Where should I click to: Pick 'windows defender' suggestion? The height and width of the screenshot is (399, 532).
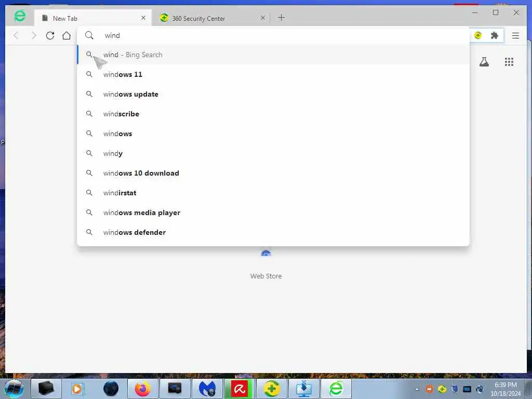[273, 232]
